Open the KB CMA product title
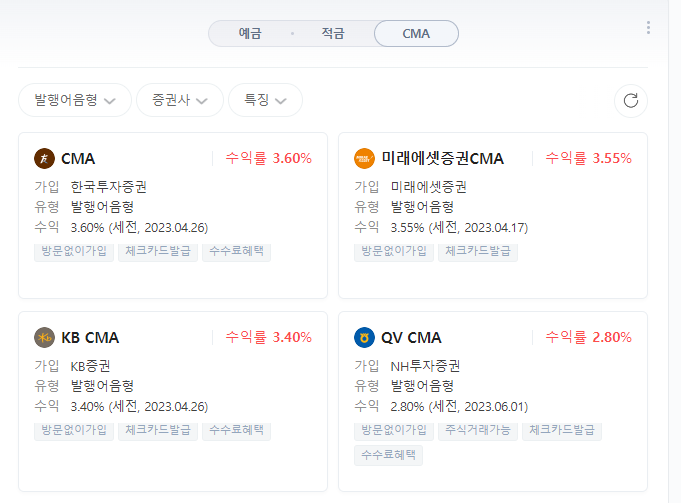 click(x=90, y=338)
